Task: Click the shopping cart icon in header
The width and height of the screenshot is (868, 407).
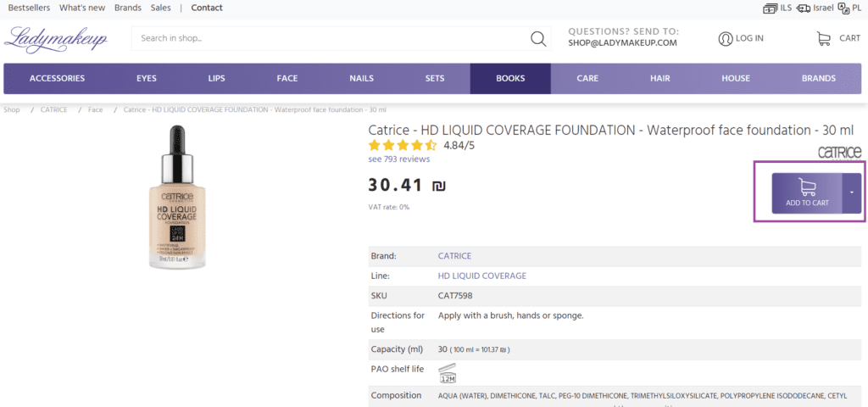Action: tap(824, 38)
